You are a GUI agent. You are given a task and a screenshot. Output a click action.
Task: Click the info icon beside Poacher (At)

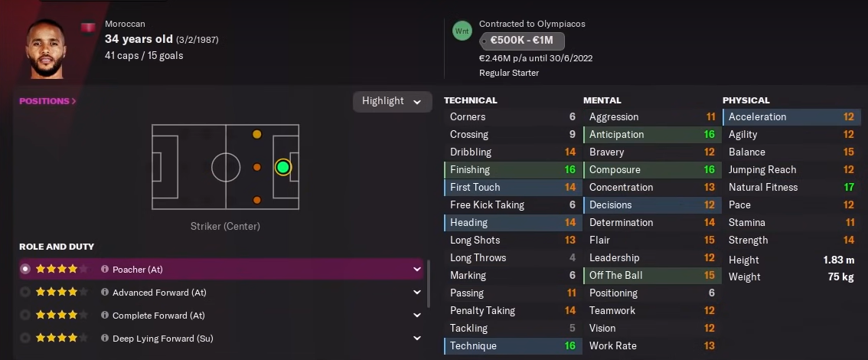105,270
